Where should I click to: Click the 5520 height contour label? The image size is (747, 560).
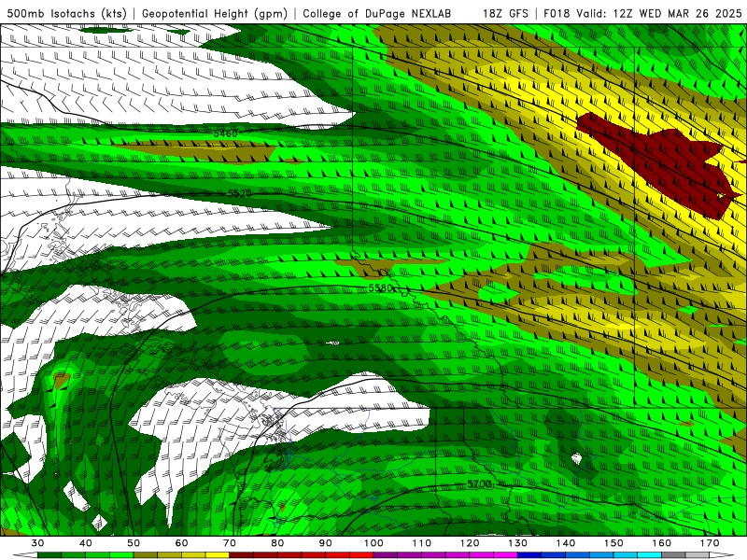point(240,193)
